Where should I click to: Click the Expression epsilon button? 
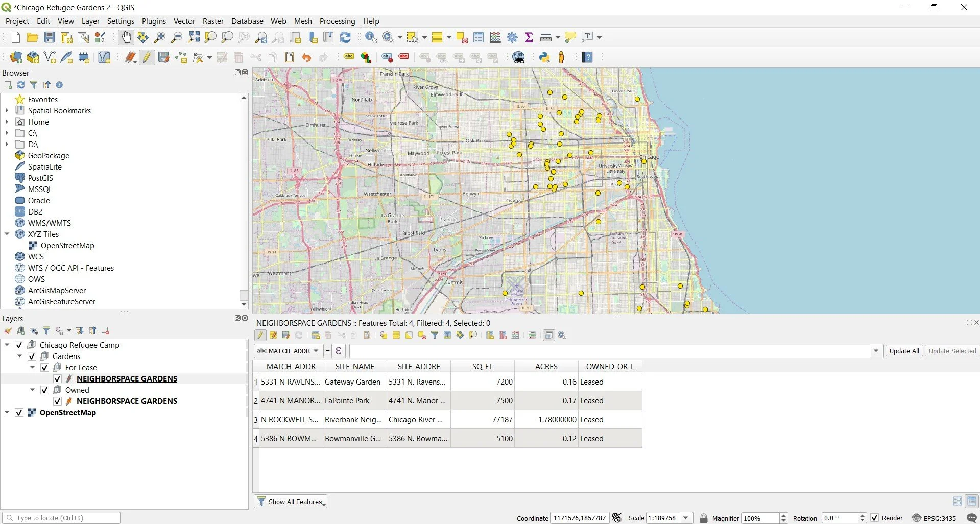(x=339, y=351)
